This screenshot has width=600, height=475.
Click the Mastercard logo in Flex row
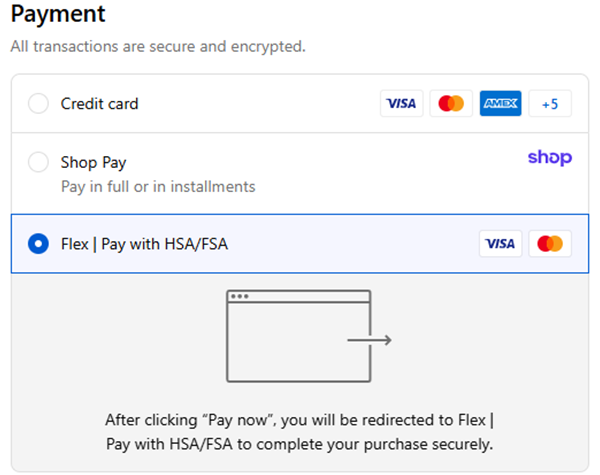click(549, 243)
